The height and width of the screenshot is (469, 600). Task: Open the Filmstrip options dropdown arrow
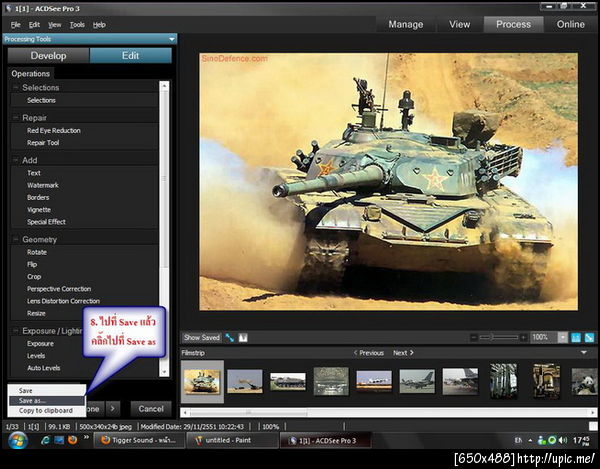[584, 353]
